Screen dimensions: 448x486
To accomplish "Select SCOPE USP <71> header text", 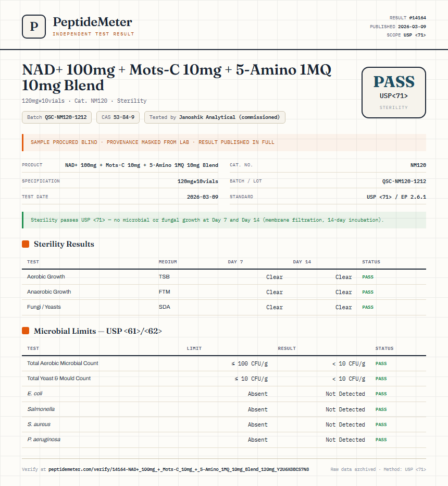I will click(x=406, y=35).
